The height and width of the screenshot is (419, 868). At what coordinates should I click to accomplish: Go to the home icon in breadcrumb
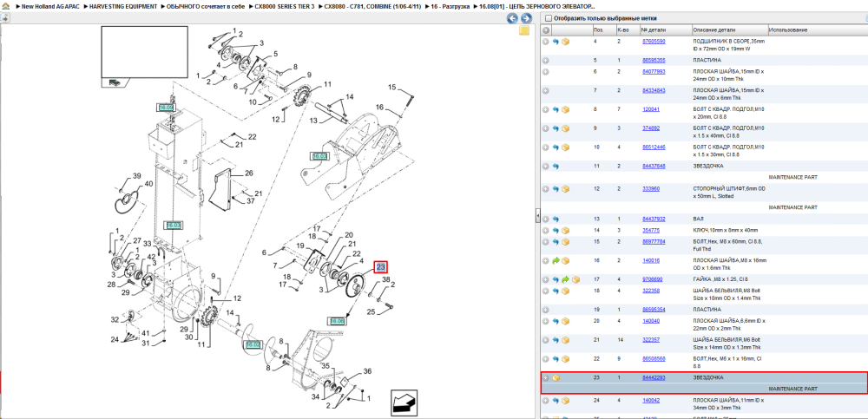tap(5, 5)
